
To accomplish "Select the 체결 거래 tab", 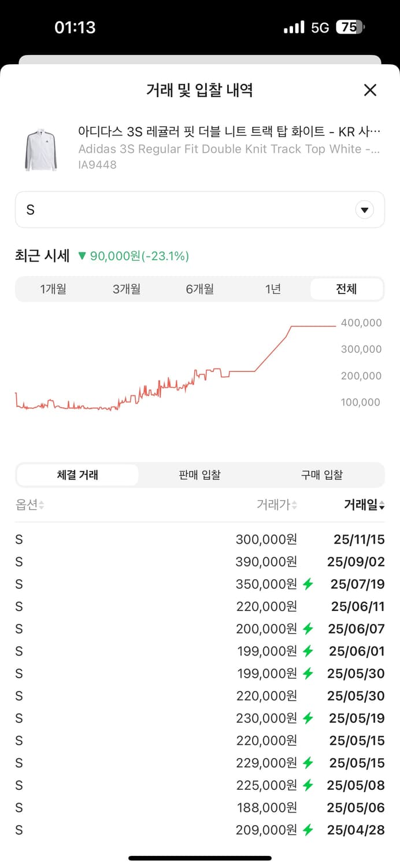I will pos(77,475).
